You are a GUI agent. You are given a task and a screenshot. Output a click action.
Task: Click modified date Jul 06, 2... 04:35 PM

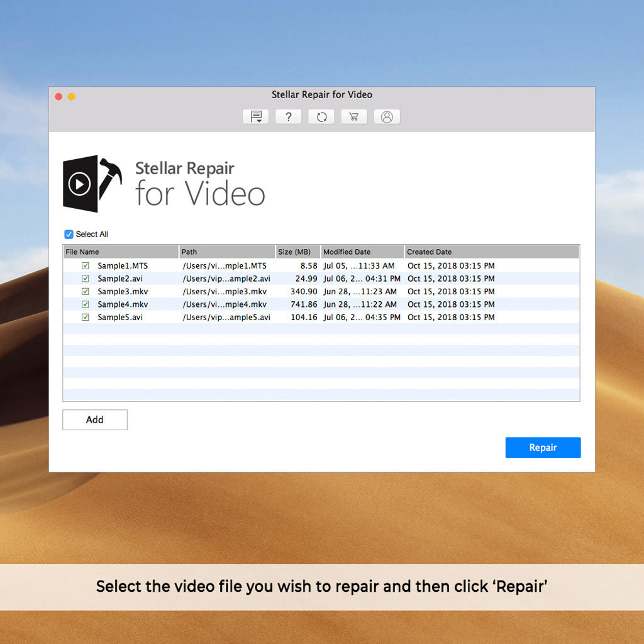[x=362, y=317]
